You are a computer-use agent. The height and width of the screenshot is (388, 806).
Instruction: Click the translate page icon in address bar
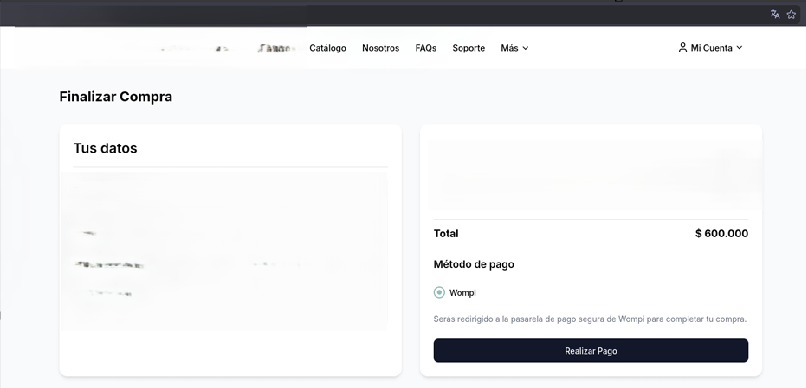pos(775,14)
